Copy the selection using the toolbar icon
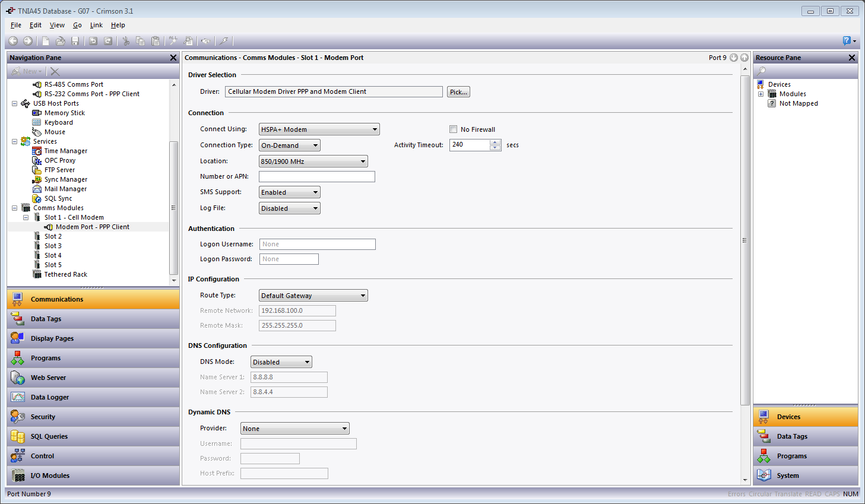The image size is (865, 504). coord(141,41)
